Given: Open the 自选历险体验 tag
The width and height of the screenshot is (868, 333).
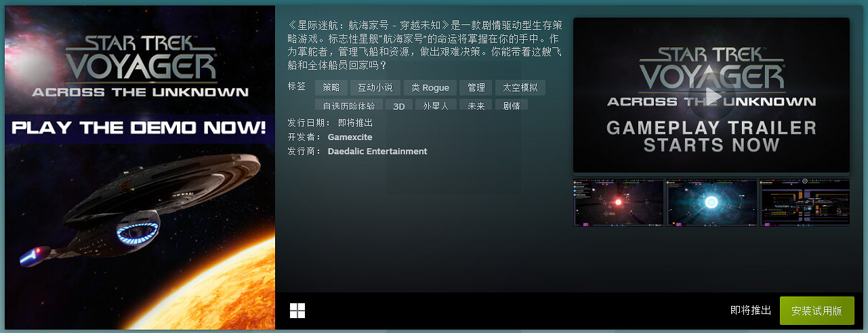Looking at the screenshot, I should tap(349, 106).
